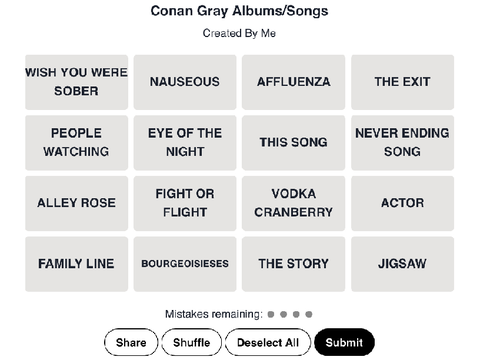The height and width of the screenshot is (360, 480).
Task: Pick THE EXIT tile
Action: pos(402,82)
